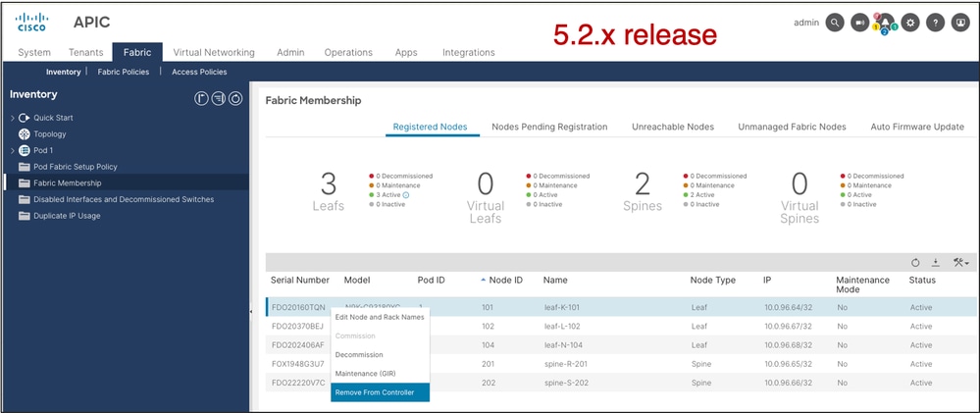Click the Topology icon

pos(25,133)
